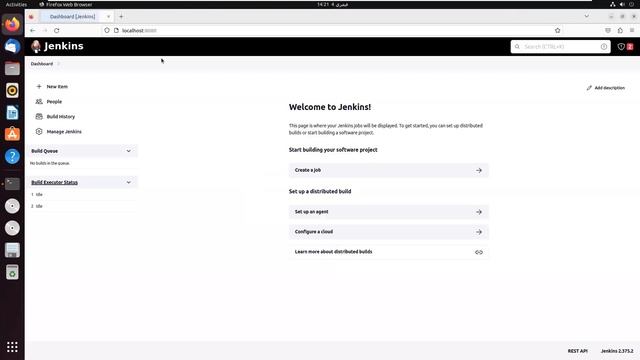Click 'No builds in the queue.' text
640x360 pixels.
(50, 163)
